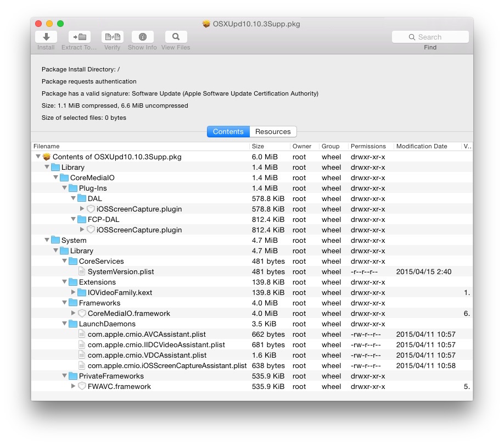Screen dimensions: 504x445
Task: Click the DAL folder icon
Action: coord(82,198)
